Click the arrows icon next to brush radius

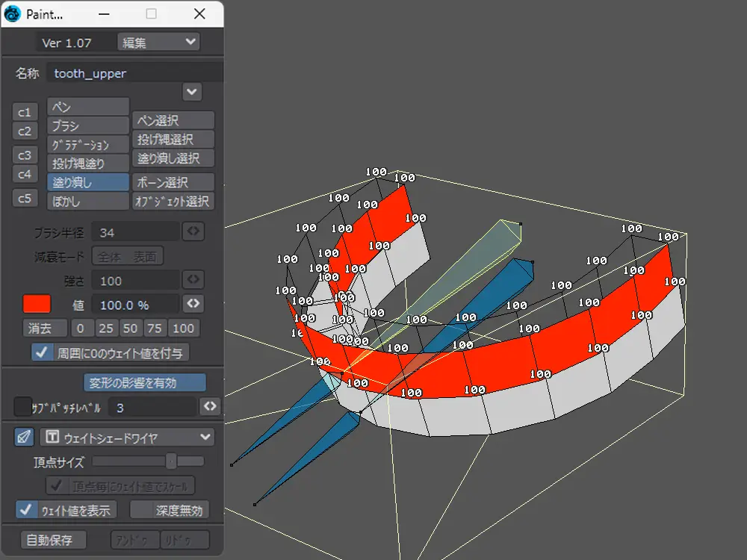click(193, 231)
